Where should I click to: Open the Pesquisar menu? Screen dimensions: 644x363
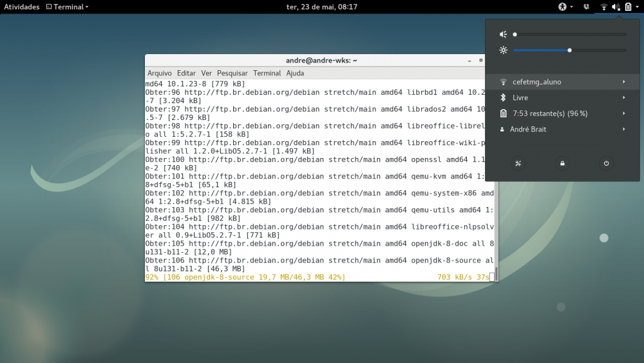tap(232, 74)
